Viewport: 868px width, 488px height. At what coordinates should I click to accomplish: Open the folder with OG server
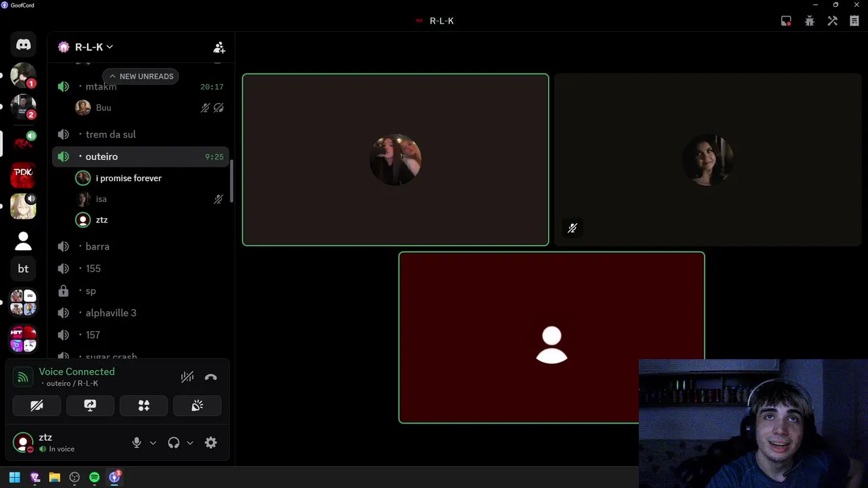pos(23,303)
